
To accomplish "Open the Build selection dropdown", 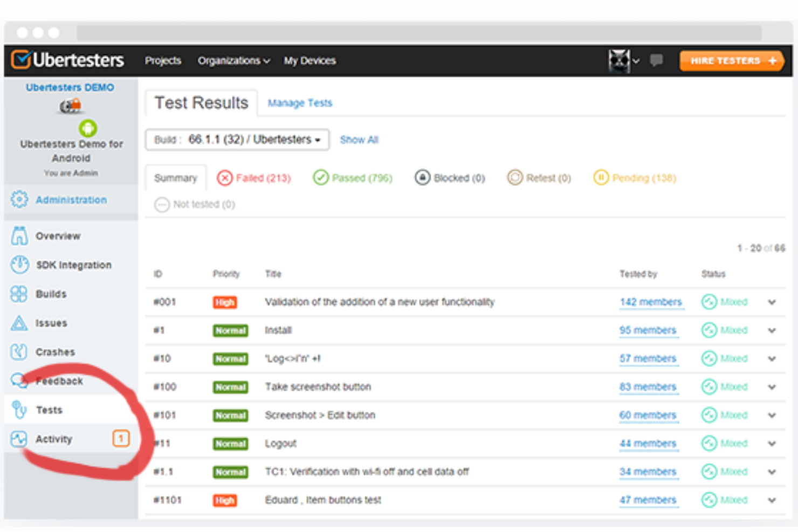I will click(x=236, y=140).
